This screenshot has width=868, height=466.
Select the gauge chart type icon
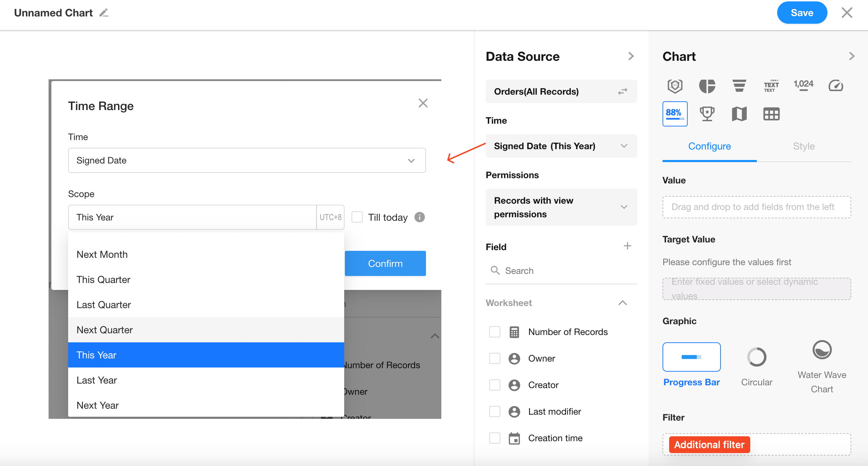coord(836,86)
